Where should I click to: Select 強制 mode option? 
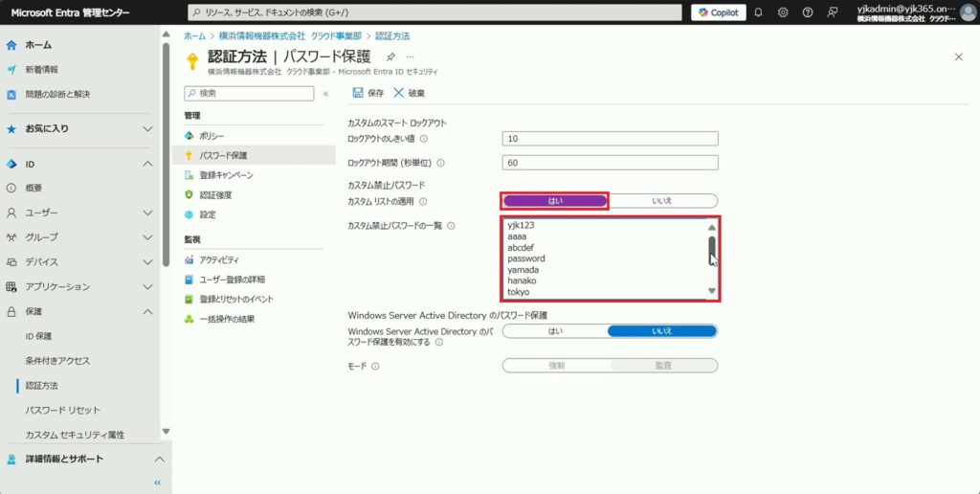coord(556,366)
